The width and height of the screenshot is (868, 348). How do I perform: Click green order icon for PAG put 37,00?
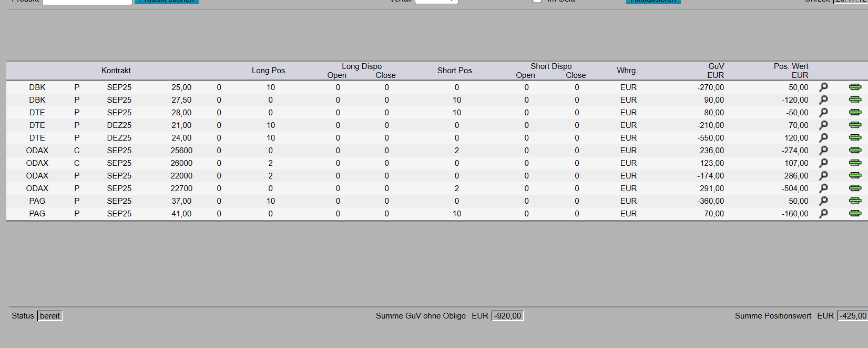coord(855,201)
